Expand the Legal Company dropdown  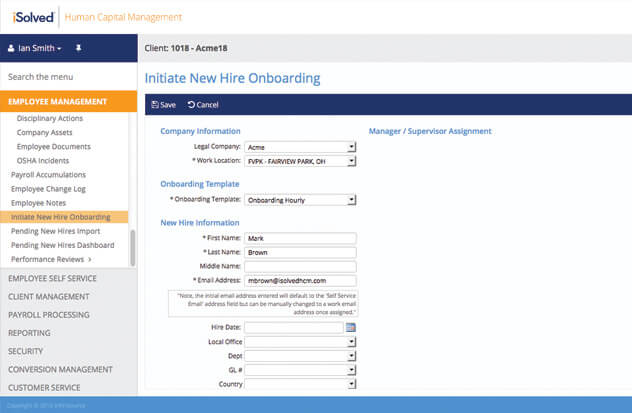(x=352, y=147)
